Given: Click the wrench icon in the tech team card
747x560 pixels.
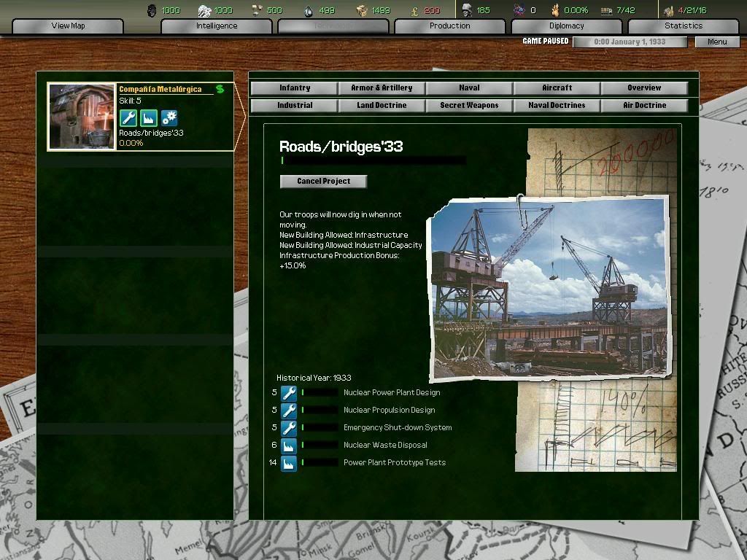Looking at the screenshot, I should point(128,117).
